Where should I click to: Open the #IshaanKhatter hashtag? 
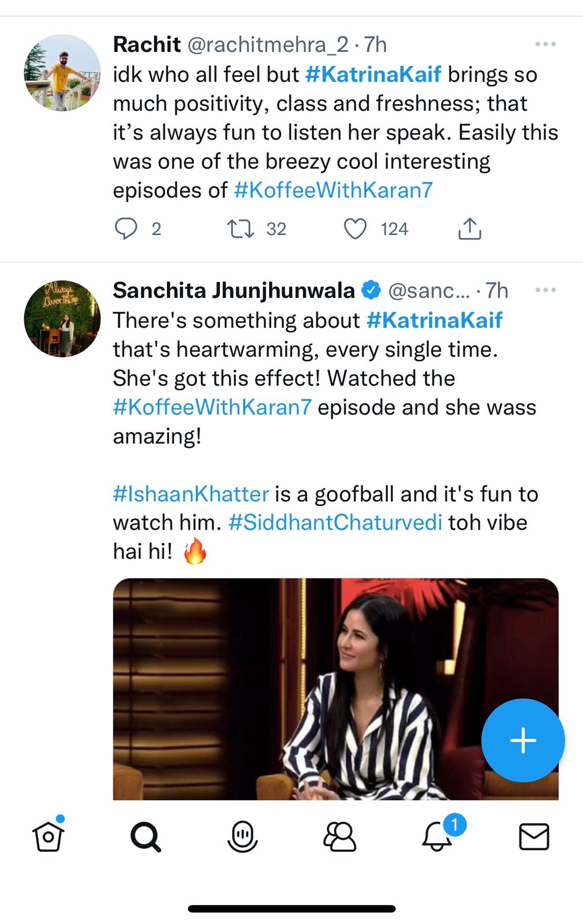(x=191, y=494)
